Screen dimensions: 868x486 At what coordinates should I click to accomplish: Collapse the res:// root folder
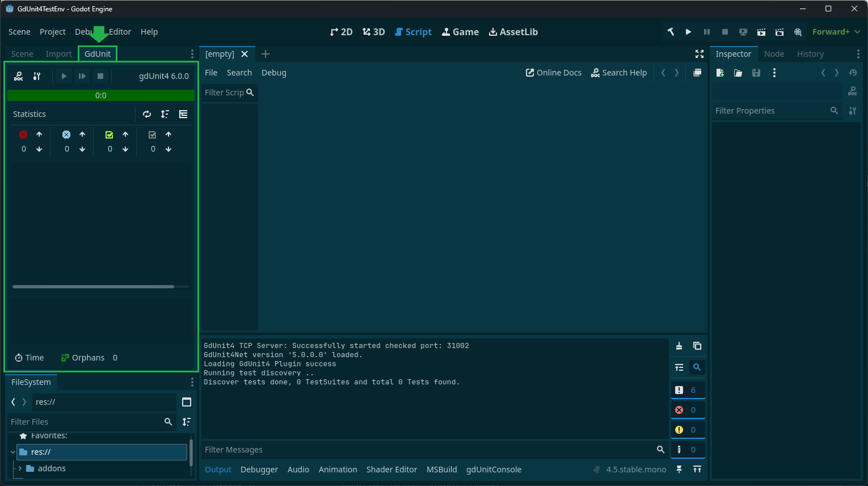tap(13, 452)
